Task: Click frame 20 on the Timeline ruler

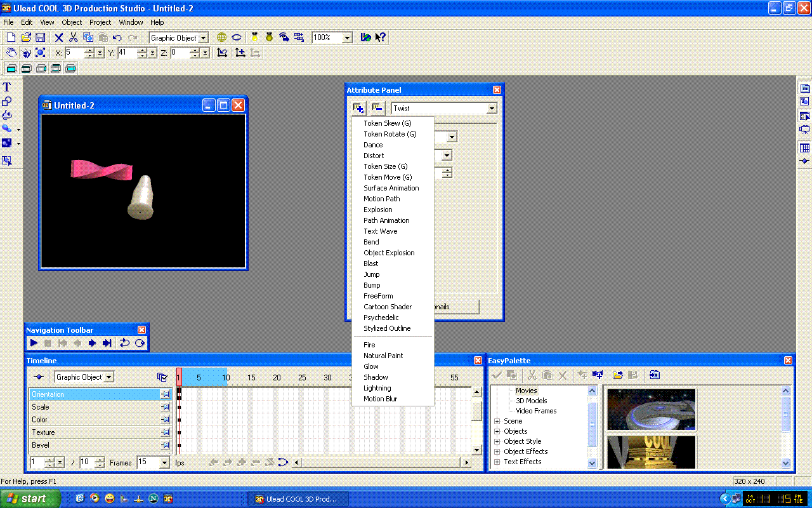Action: [x=277, y=377]
